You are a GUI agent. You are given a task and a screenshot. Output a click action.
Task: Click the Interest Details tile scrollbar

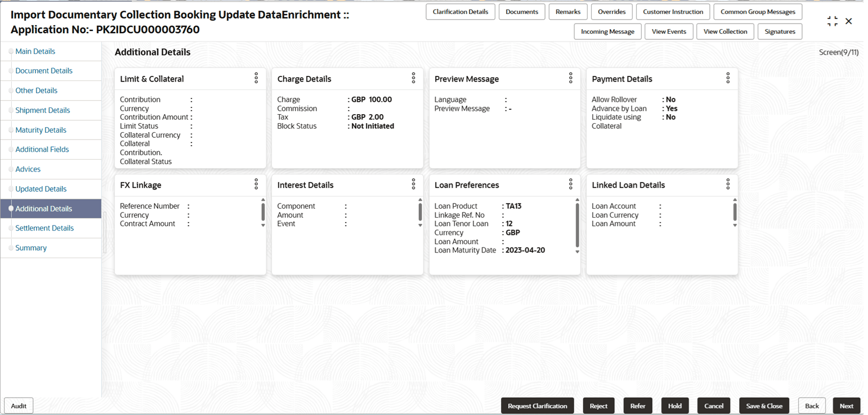(x=420, y=212)
